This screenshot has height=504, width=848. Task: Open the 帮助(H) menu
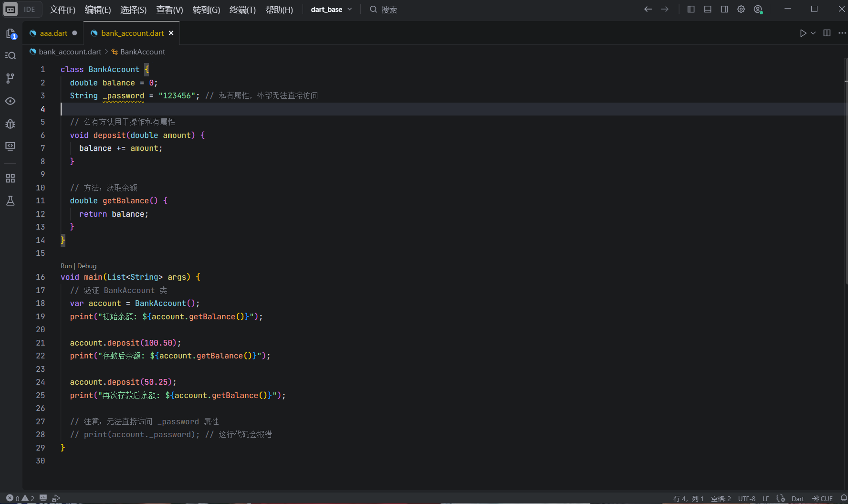(279, 10)
